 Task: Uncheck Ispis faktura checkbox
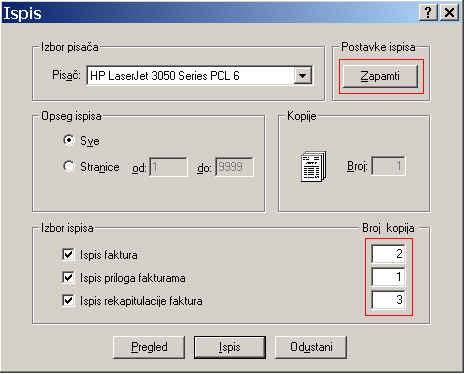68,254
